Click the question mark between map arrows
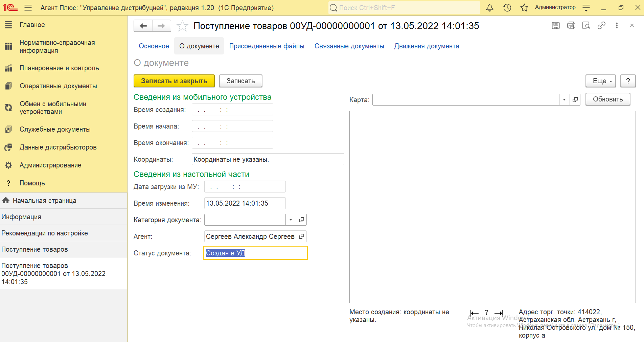The width and height of the screenshot is (644, 342). pos(486,313)
